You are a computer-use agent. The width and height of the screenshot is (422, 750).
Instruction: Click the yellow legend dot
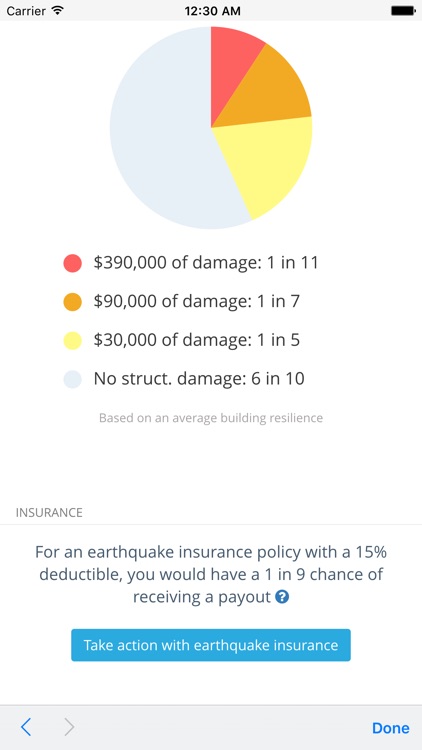click(x=72, y=341)
